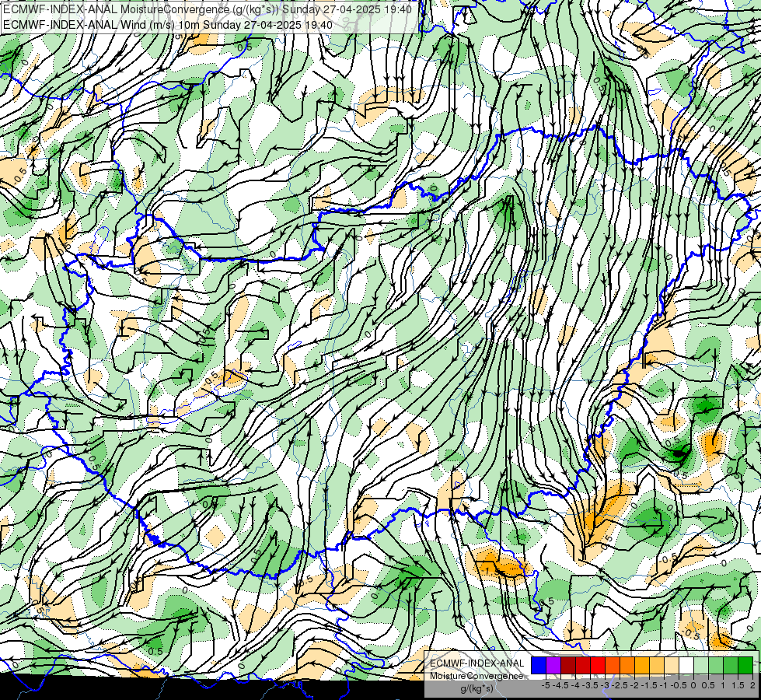
Task: Click the legend's g/(kg*s) unit label
Action: [476, 689]
